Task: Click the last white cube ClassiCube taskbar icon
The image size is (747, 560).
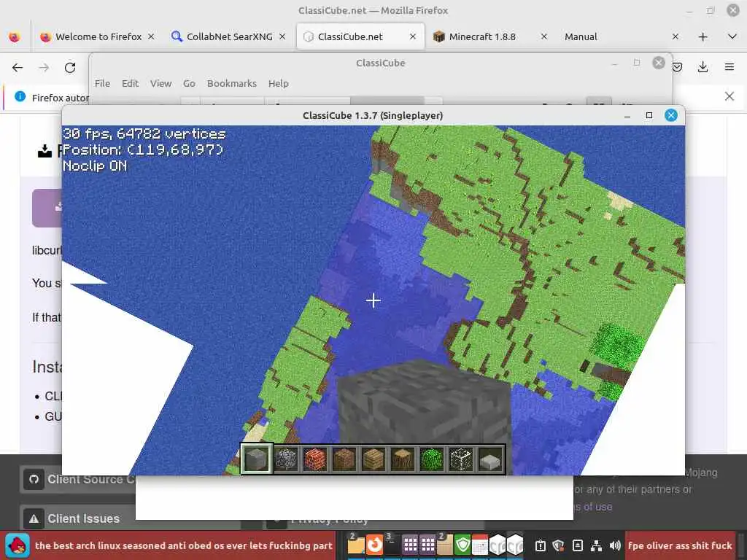Action: coord(515,545)
